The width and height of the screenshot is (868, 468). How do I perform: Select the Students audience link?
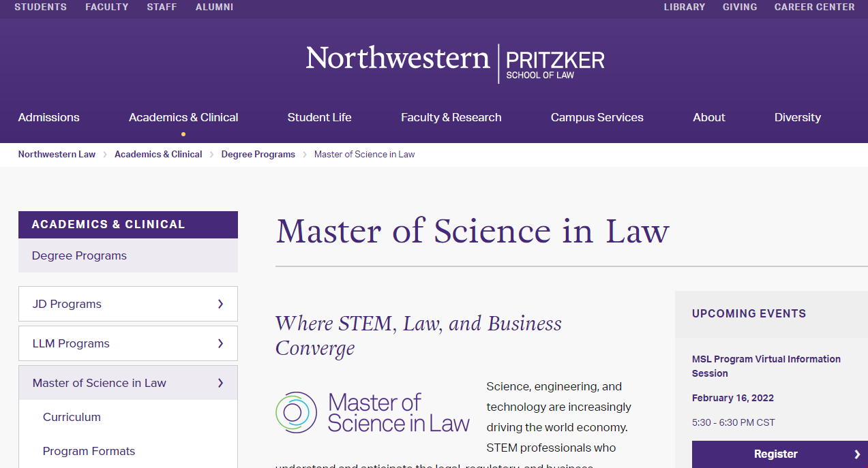[41, 7]
